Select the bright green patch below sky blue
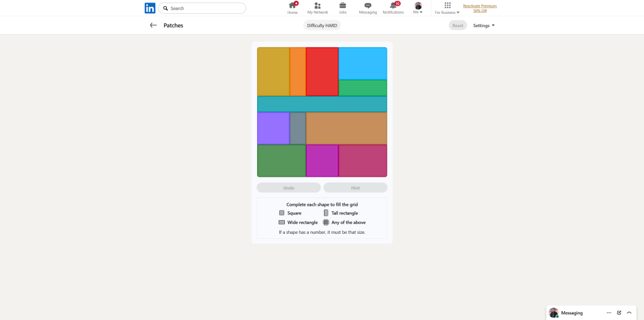644x320 pixels. click(363, 88)
